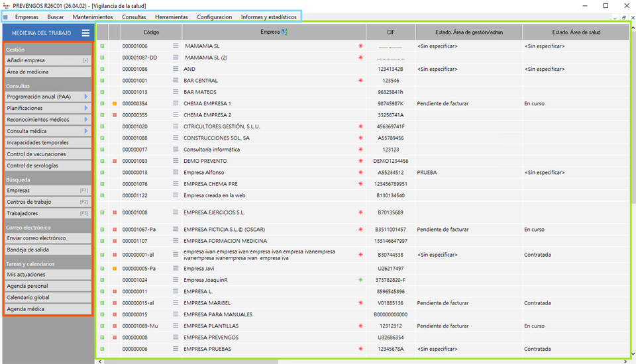Expand the Consulta médica submenu
The image size is (636, 364).
[86, 131]
